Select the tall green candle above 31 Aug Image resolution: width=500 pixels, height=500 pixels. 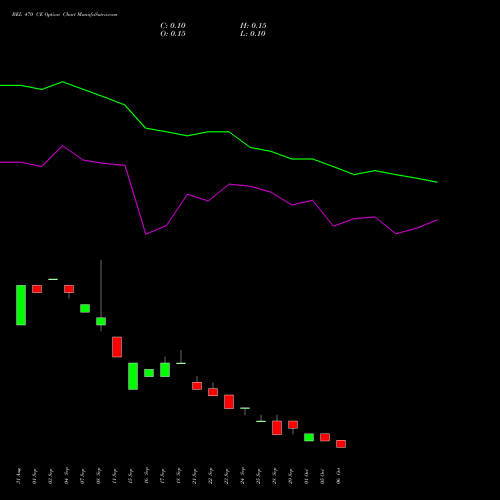[21, 305]
